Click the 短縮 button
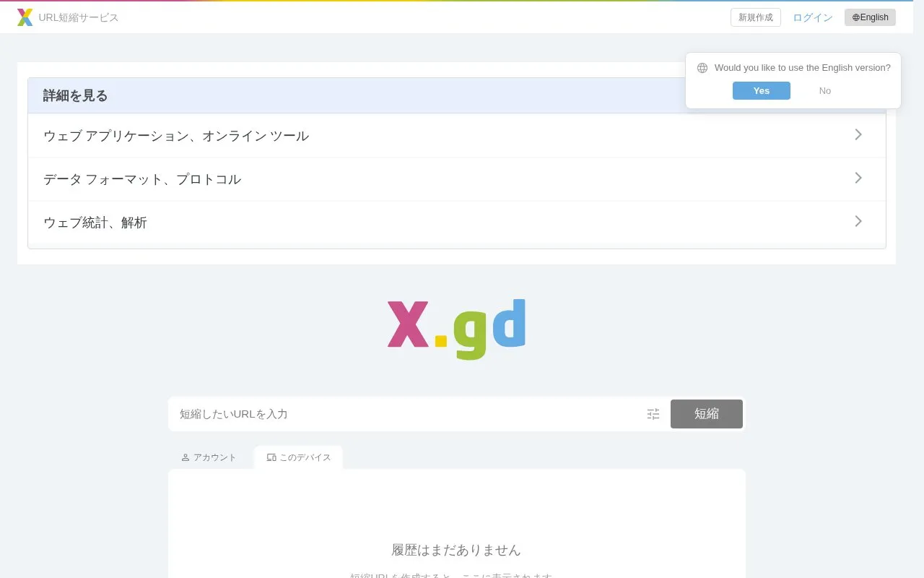 [x=707, y=414]
